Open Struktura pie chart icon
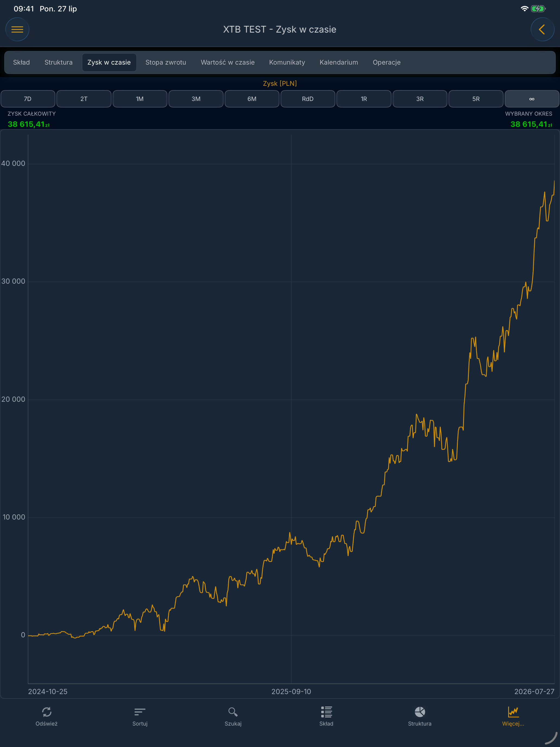This screenshot has width=560, height=747. point(419,712)
